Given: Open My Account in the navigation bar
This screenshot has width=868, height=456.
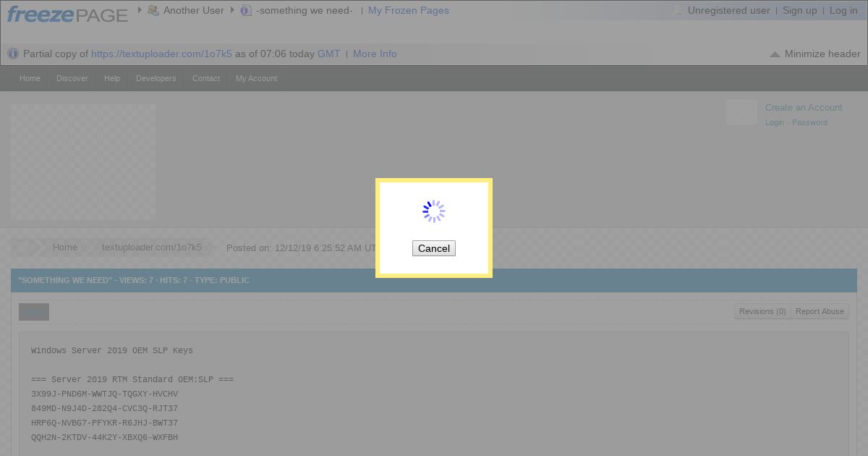Looking at the screenshot, I should pos(256,78).
